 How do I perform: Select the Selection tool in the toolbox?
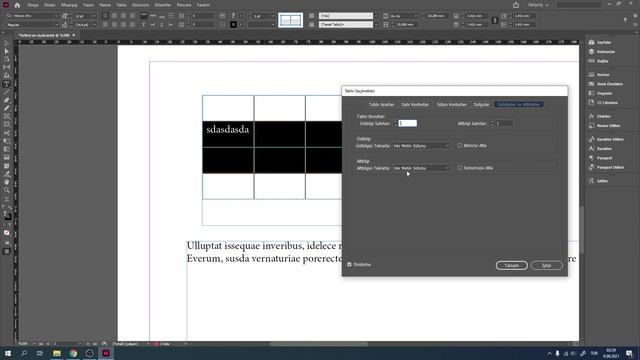pyautogui.click(x=7, y=43)
